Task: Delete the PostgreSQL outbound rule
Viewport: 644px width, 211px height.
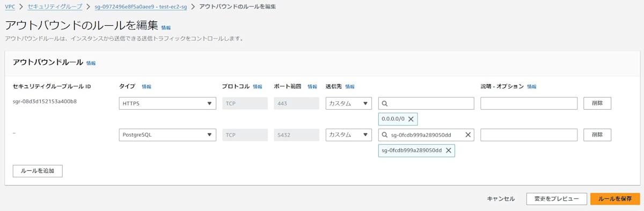Action: pyautogui.click(x=597, y=135)
